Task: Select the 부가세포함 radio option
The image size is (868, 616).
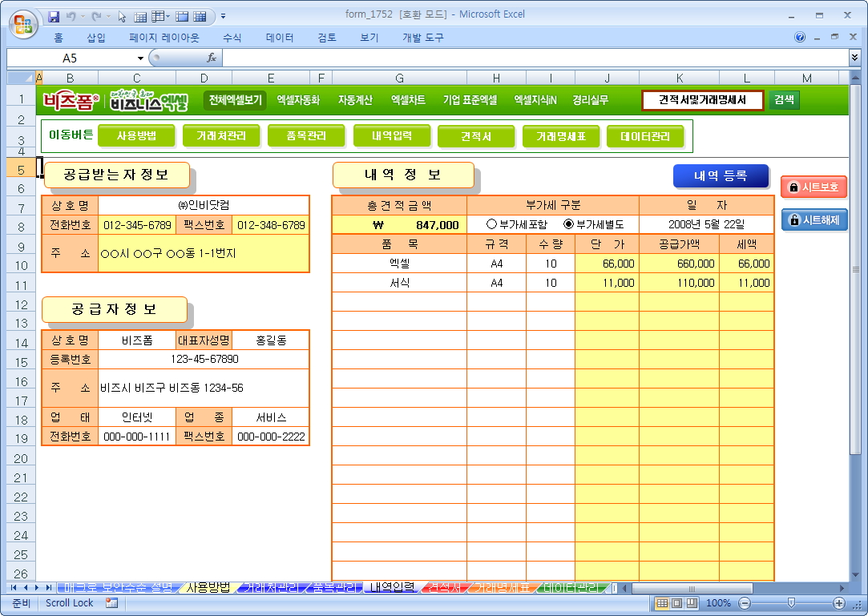Action: (x=491, y=225)
